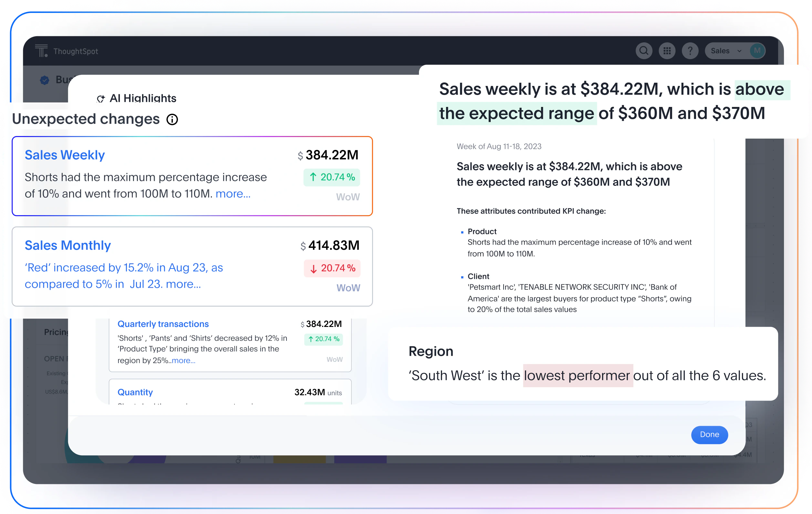
Task: Click the AI Highlights sparkle icon
Action: pos(101,99)
